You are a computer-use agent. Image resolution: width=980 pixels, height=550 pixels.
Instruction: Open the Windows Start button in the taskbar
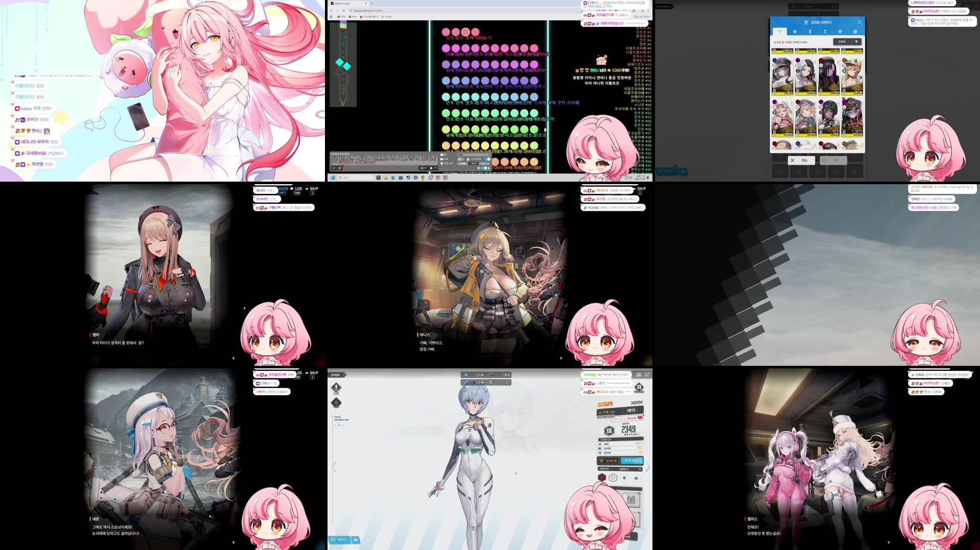tap(333, 178)
